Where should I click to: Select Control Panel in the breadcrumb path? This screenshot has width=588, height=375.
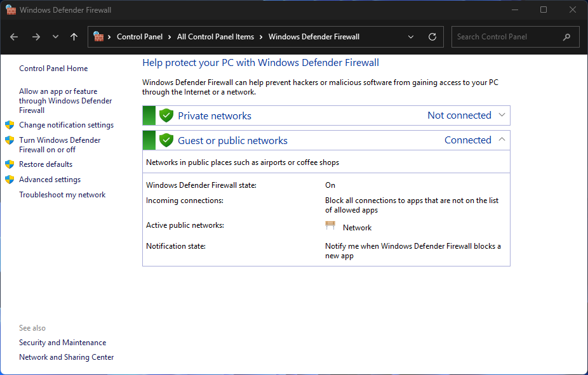[140, 36]
